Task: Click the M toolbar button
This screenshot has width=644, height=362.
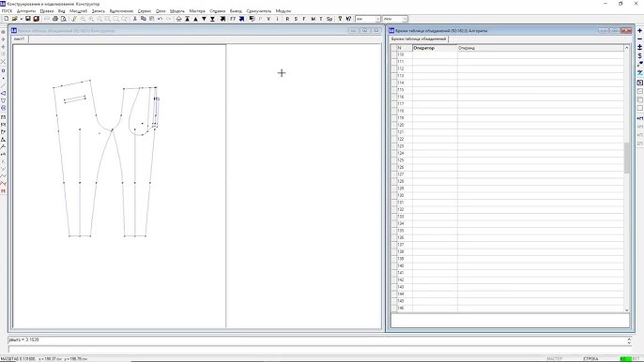Action: [313, 19]
